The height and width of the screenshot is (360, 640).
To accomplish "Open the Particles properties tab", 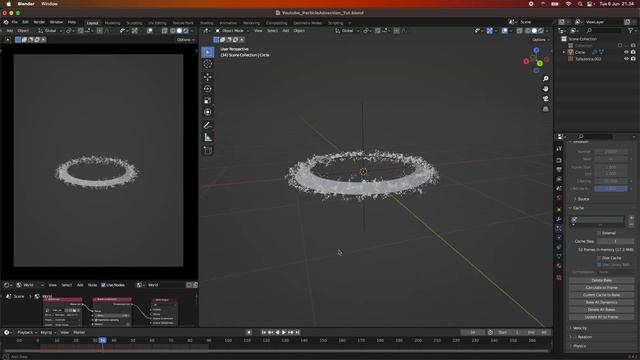I will [x=559, y=229].
